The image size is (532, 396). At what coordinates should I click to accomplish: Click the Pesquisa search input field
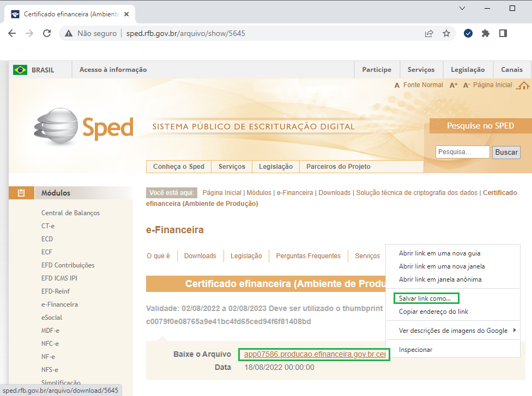[463, 152]
